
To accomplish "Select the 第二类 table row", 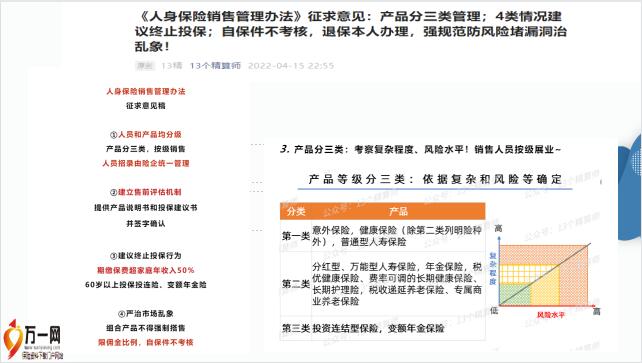I will 383,284.
